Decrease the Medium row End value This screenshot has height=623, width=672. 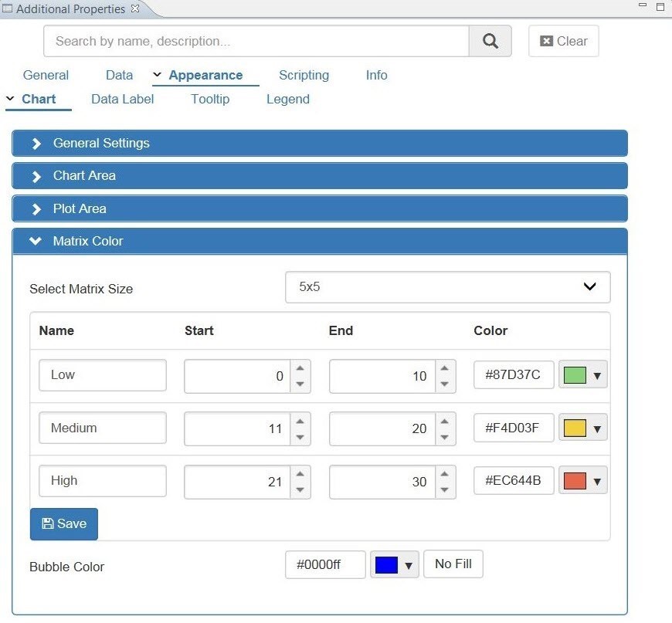click(445, 437)
